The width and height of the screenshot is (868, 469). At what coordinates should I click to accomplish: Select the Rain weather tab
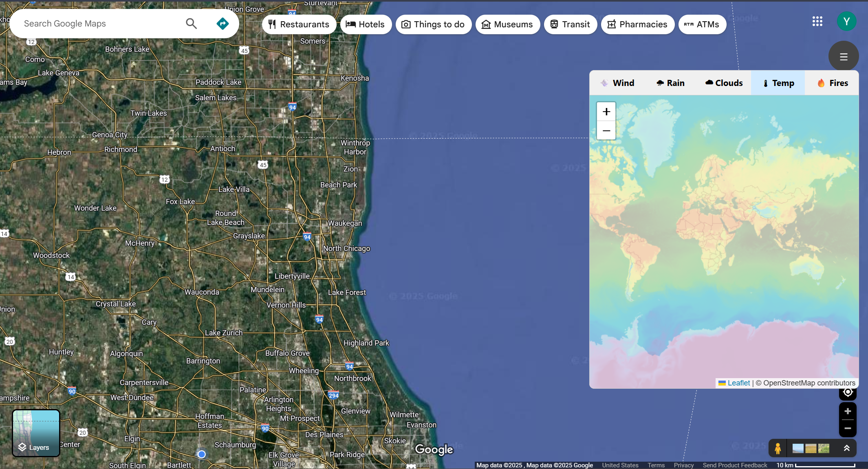670,83
